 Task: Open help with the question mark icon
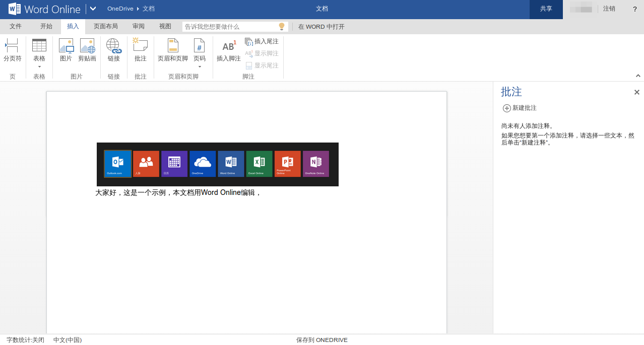pyautogui.click(x=635, y=9)
